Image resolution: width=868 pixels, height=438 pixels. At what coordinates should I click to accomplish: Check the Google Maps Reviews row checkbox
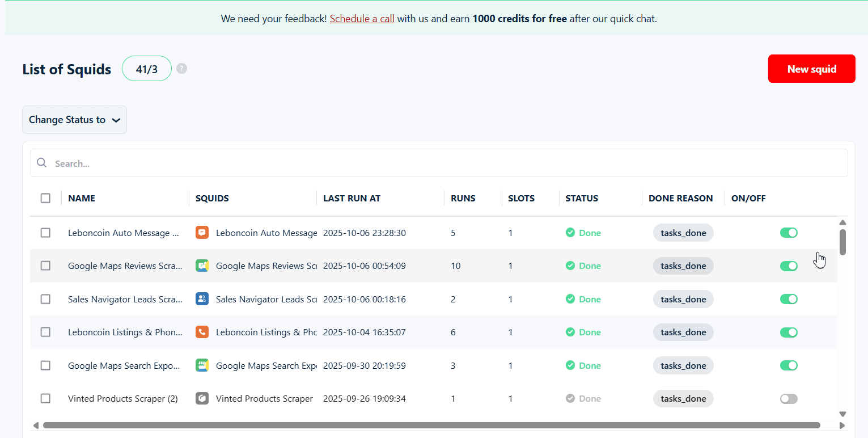click(45, 266)
